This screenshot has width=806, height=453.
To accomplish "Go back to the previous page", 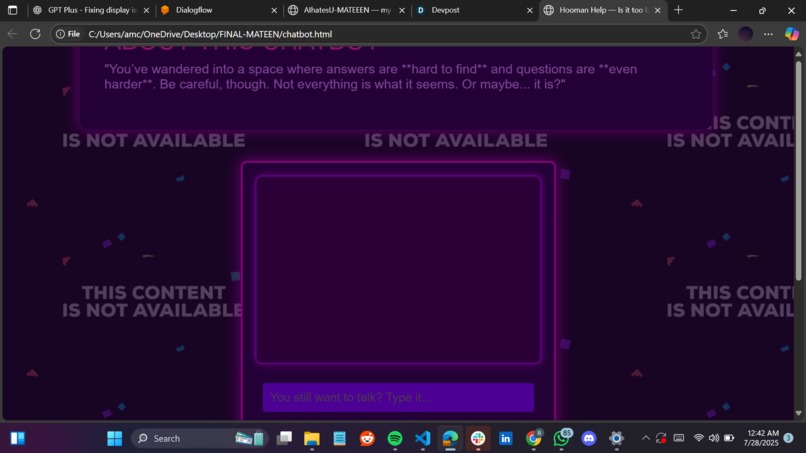I will (13, 34).
